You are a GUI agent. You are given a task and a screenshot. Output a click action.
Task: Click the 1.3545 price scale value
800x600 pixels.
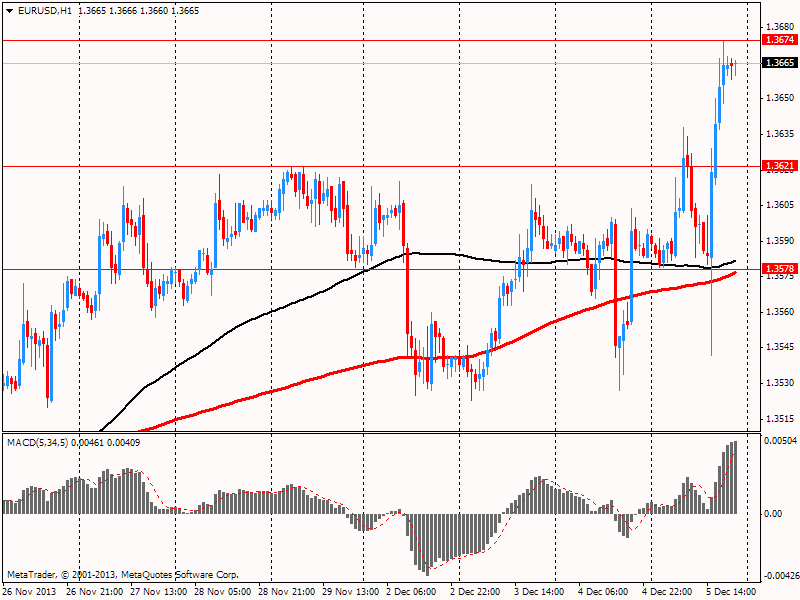[781, 347]
